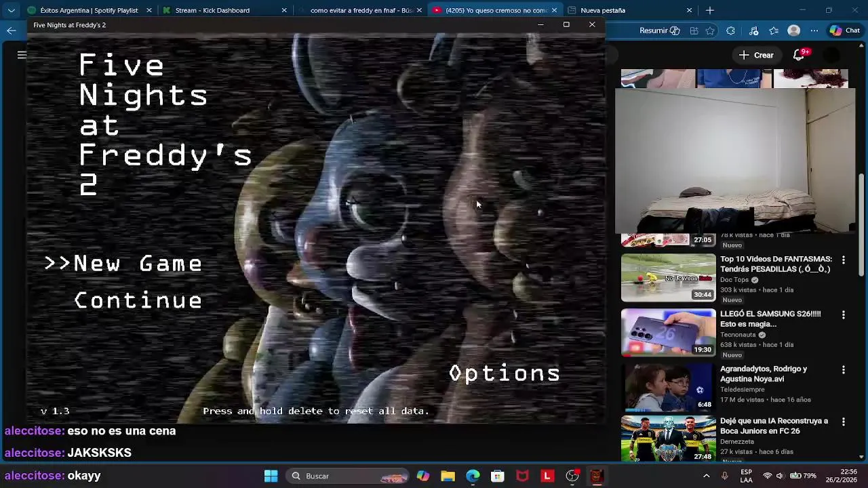The height and width of the screenshot is (488, 868).
Task: Open LLEGÓ EL SAMSUNG S26 video title
Action: [770, 319]
